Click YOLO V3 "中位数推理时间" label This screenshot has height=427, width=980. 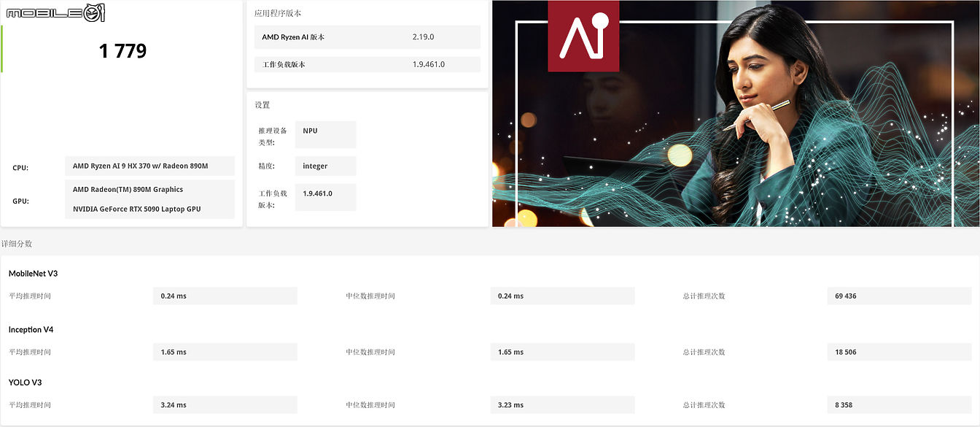pyautogui.click(x=370, y=405)
